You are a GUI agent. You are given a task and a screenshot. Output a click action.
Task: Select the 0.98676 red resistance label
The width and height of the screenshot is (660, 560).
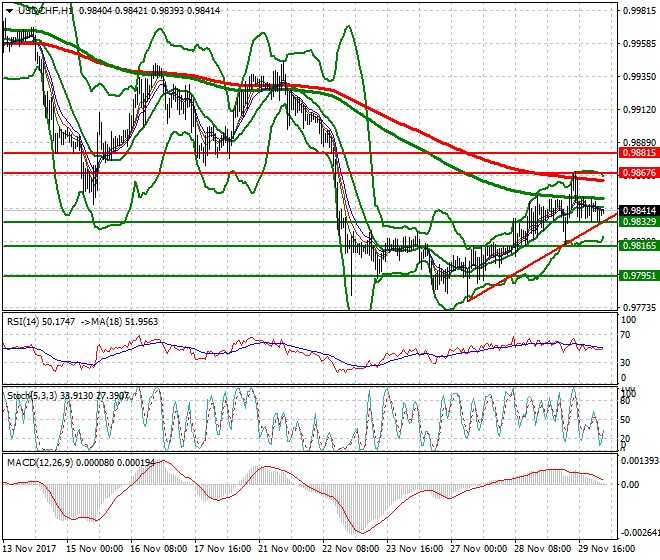638,173
